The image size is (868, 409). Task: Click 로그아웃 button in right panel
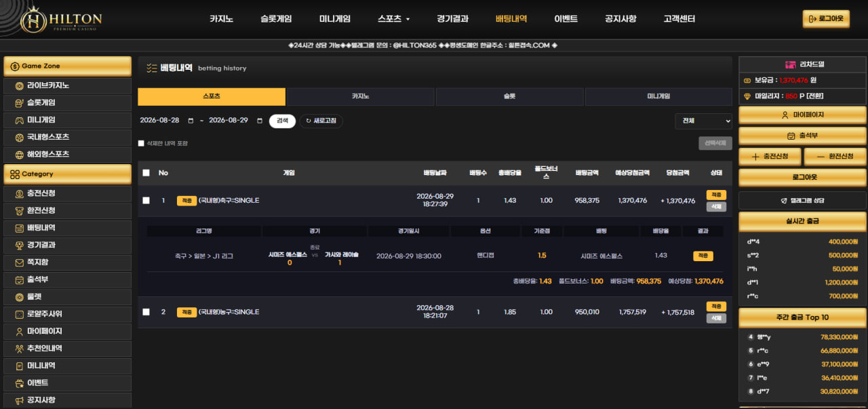802,178
